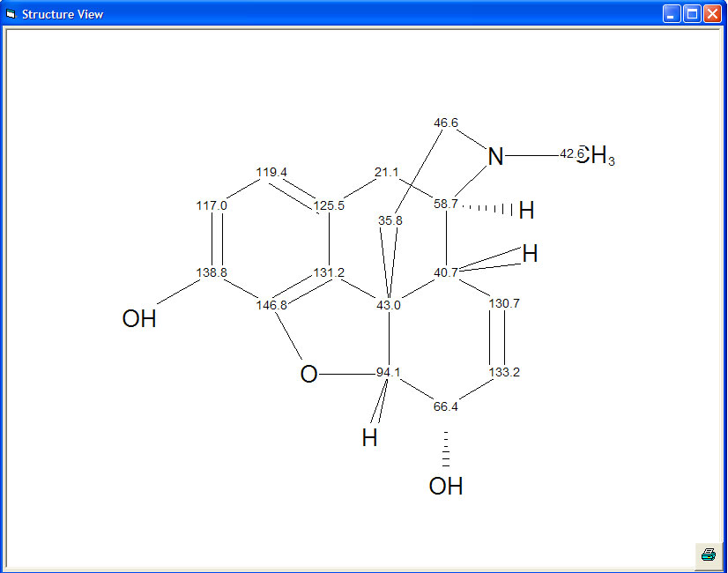This screenshot has width=728, height=573.
Task: Select the 35.8 carbon shift label
Action: point(390,220)
